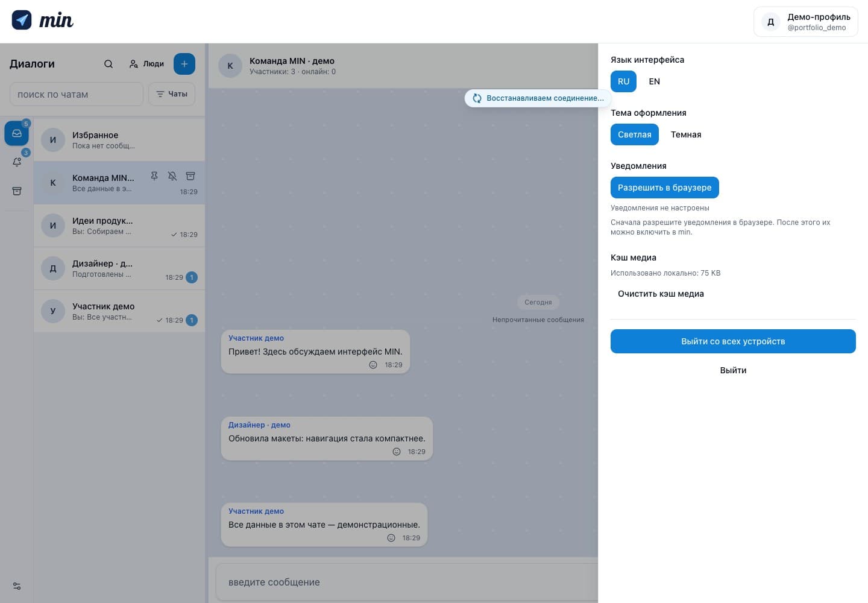Open new chat with plus button
The height and width of the screenshot is (603, 868).
click(184, 64)
